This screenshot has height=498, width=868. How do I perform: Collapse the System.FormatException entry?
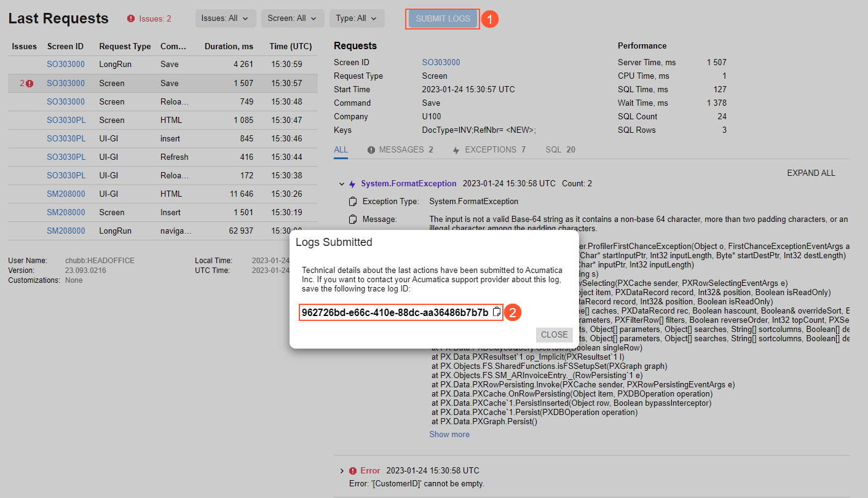click(342, 184)
